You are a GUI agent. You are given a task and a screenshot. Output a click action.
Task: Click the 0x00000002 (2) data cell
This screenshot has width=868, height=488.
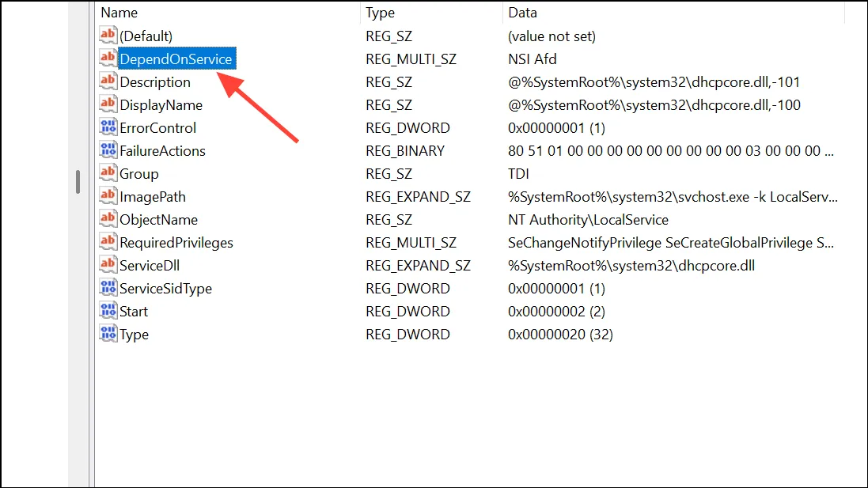coord(556,312)
